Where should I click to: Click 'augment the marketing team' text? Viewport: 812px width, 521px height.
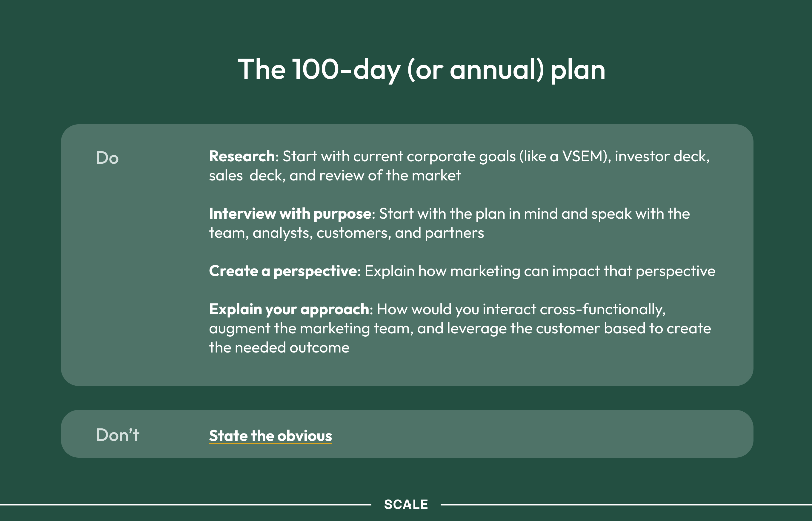coord(311,329)
